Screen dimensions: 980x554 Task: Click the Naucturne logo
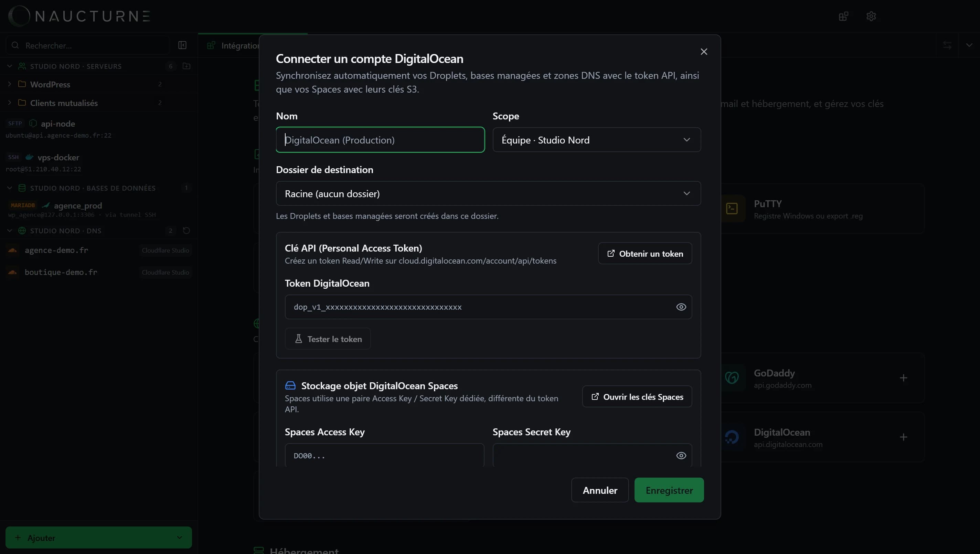[79, 16]
